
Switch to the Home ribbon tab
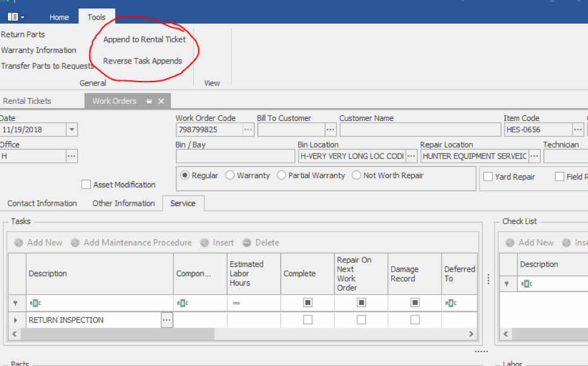tap(59, 18)
